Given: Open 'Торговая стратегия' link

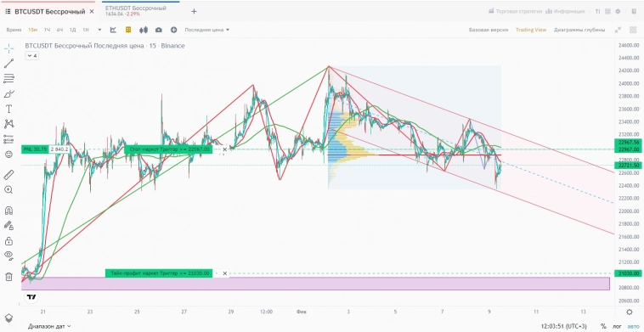Looking at the screenshot, I should pyautogui.click(x=516, y=12).
